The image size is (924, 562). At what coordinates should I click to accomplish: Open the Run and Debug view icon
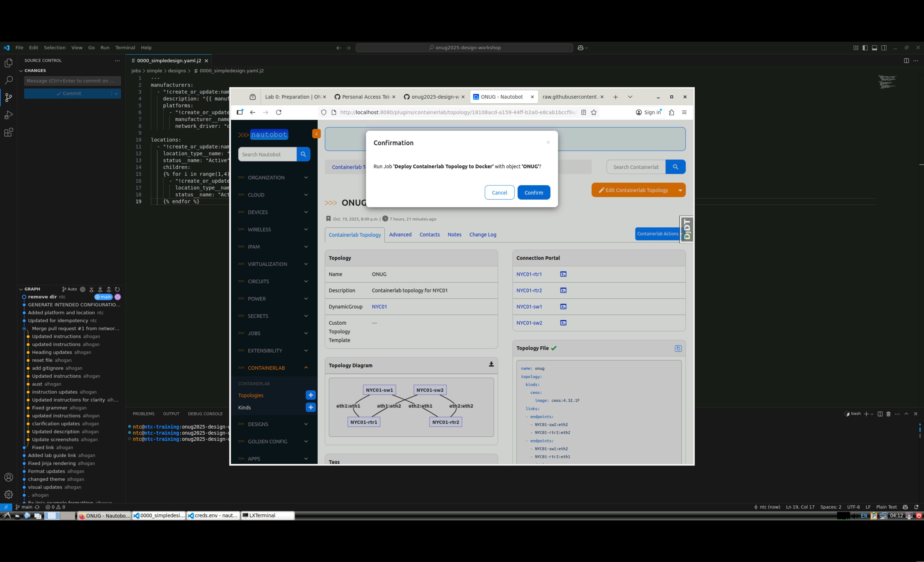(8, 115)
